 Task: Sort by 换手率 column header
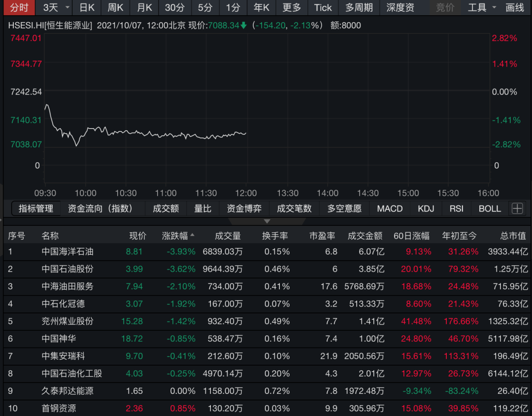pyautogui.click(x=275, y=236)
